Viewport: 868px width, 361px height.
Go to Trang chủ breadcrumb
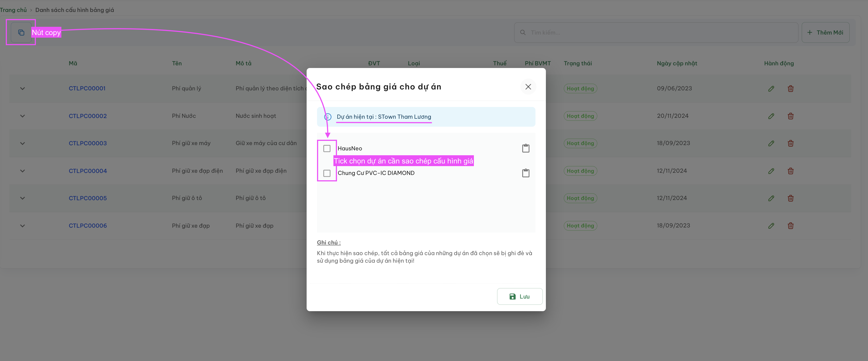13,10
